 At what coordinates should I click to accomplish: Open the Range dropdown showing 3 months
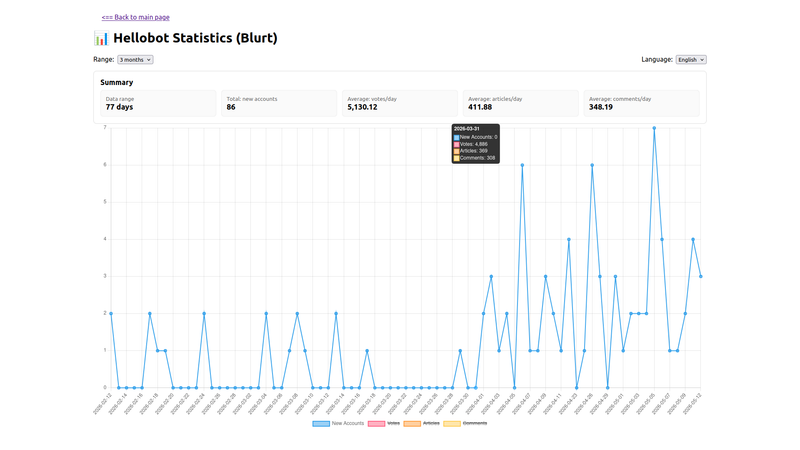[135, 60]
